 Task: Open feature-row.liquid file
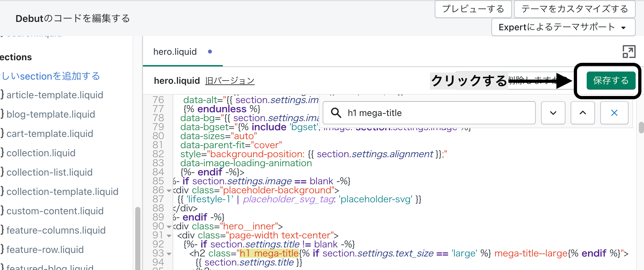coord(45,250)
